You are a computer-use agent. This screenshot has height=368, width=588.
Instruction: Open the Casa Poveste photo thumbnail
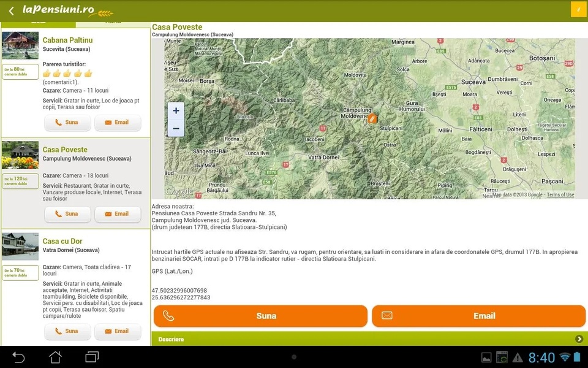20,155
